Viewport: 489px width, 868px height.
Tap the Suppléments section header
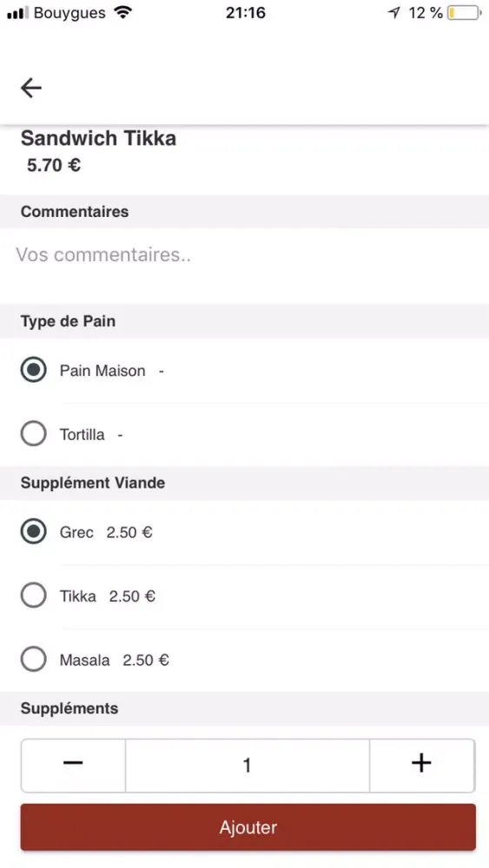pyautogui.click(x=69, y=708)
